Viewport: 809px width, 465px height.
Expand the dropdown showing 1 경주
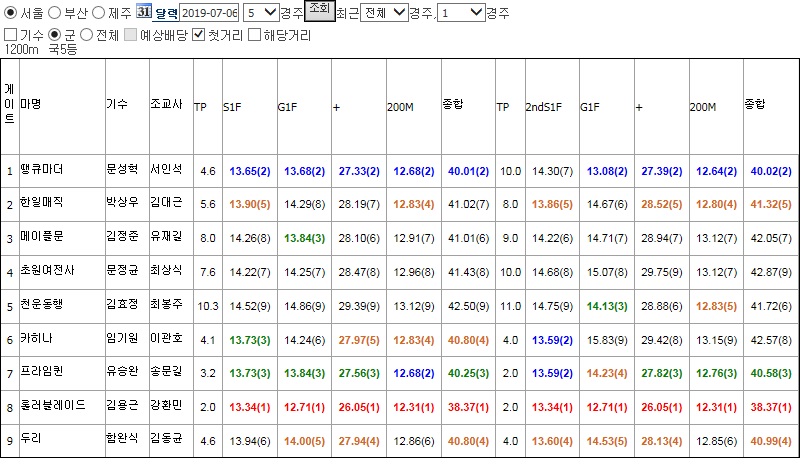[x=461, y=13]
